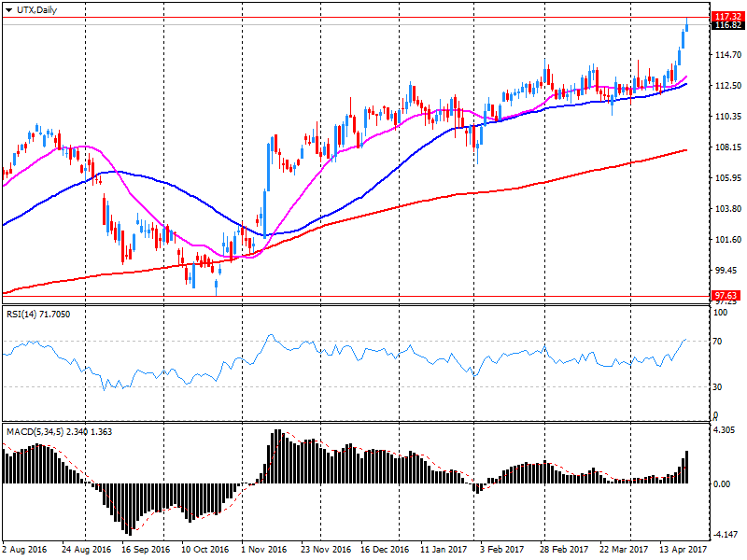Click the 28 Feb 2017 date label
This screenshot has height=560, width=747.
coord(564,550)
